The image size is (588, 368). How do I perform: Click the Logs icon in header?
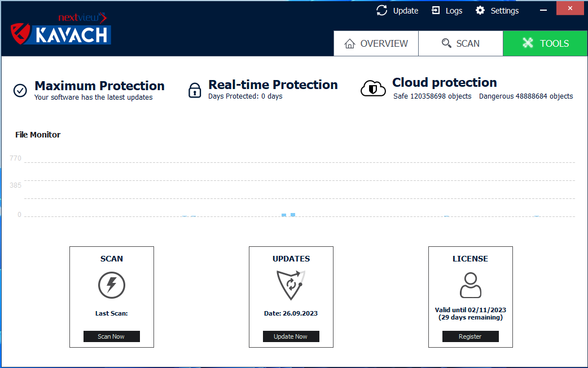(x=436, y=11)
